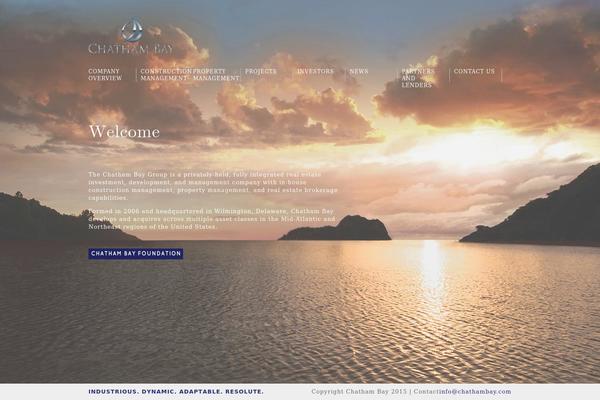Click the Contact Us menu link
This screenshot has height=400, width=600.
(474, 71)
